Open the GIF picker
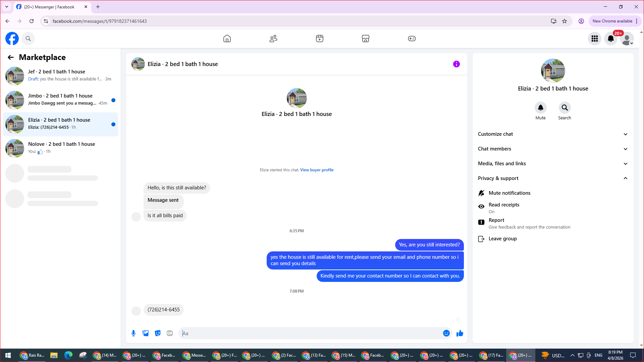The image size is (644, 362). (170, 333)
